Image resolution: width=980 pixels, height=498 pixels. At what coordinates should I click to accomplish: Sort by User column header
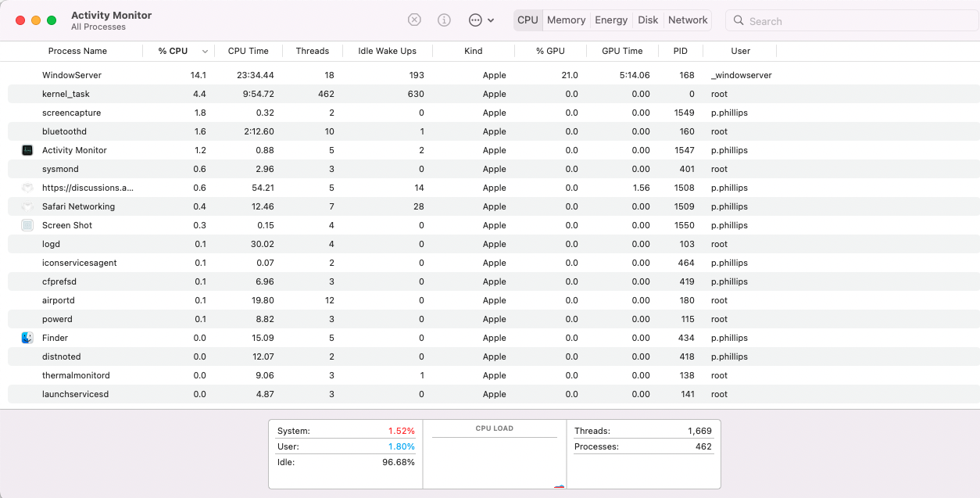[741, 51]
